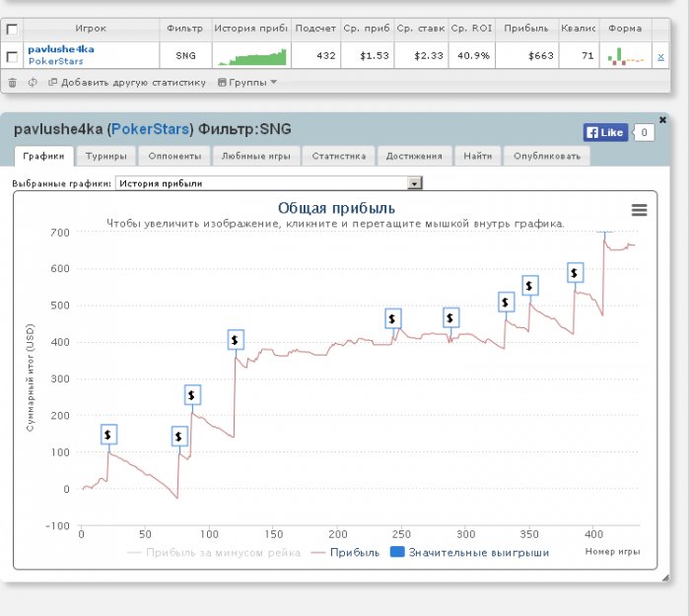Expand the Группы dropdown
Viewport: 690px width, 616px height.
(247, 83)
